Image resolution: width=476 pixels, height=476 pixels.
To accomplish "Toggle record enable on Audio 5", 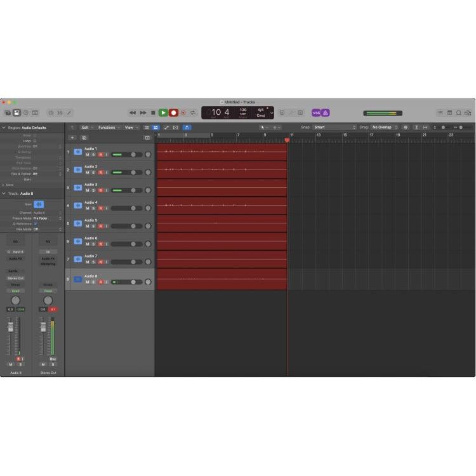I will click(x=100, y=226).
